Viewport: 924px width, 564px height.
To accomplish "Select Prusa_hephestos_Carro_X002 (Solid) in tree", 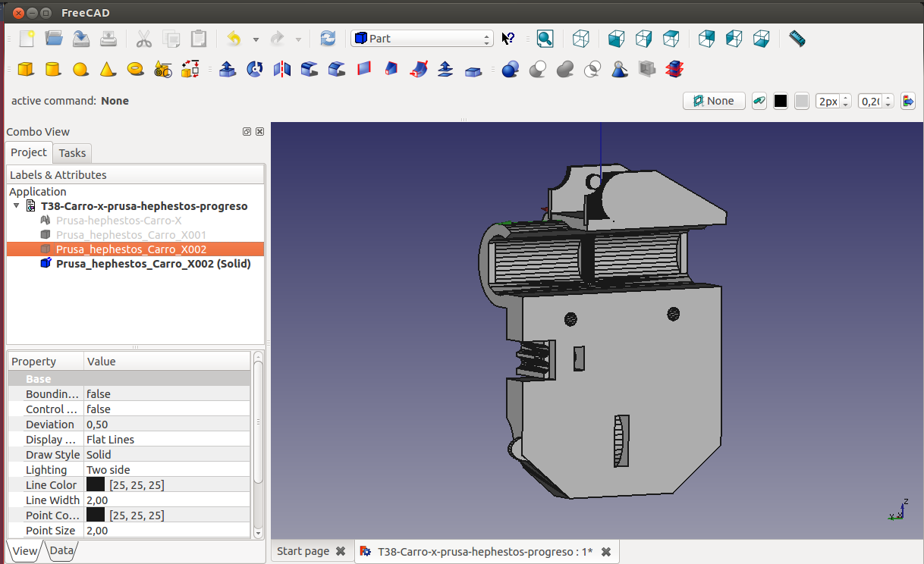I will click(153, 264).
